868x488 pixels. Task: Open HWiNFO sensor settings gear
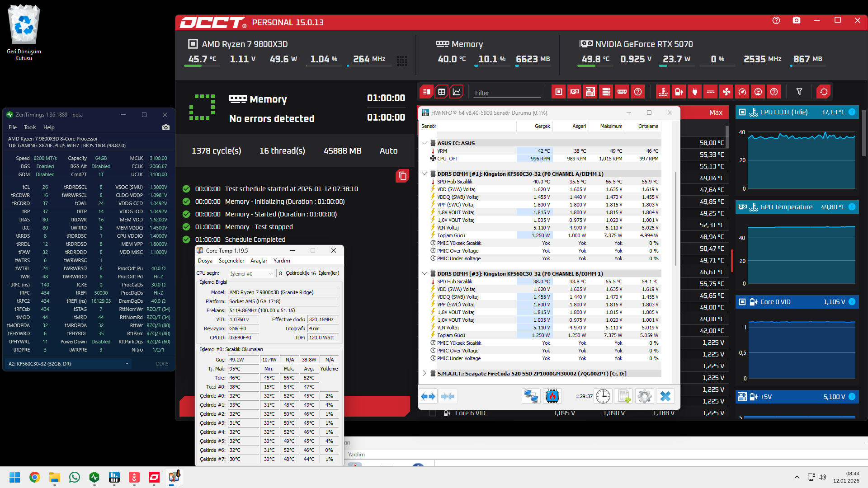pyautogui.click(x=645, y=396)
